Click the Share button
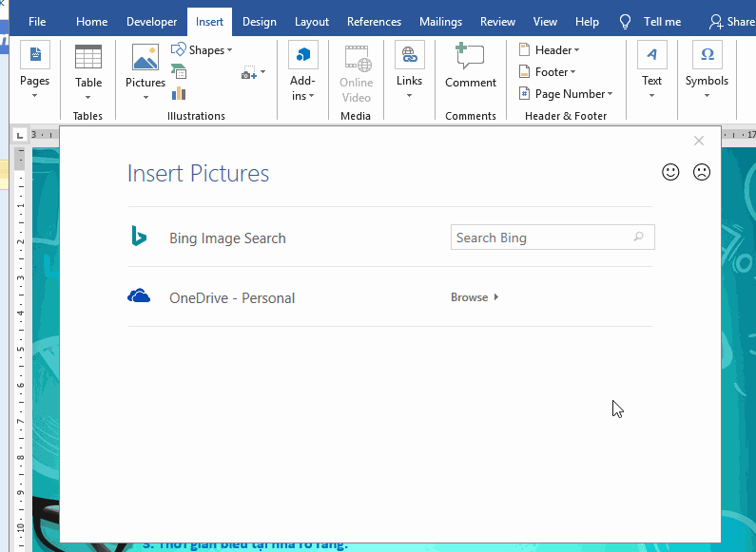756x552 pixels. pos(732,22)
